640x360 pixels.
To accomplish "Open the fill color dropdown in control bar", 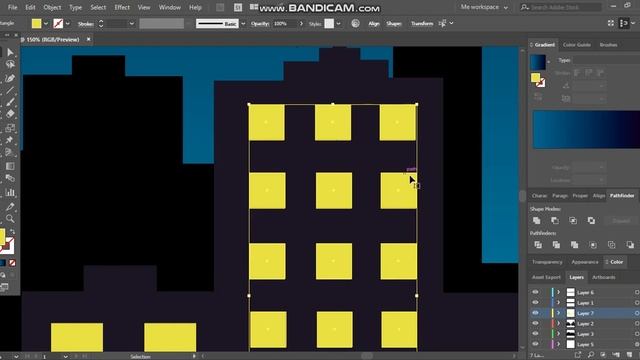I will 46,24.
